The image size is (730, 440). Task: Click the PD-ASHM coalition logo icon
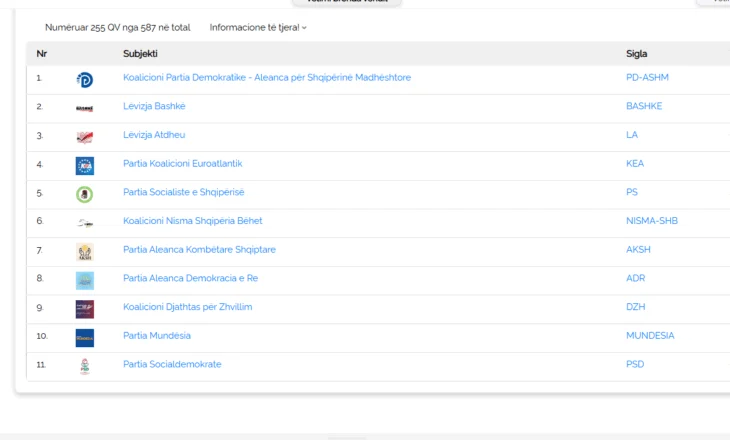[x=85, y=80]
